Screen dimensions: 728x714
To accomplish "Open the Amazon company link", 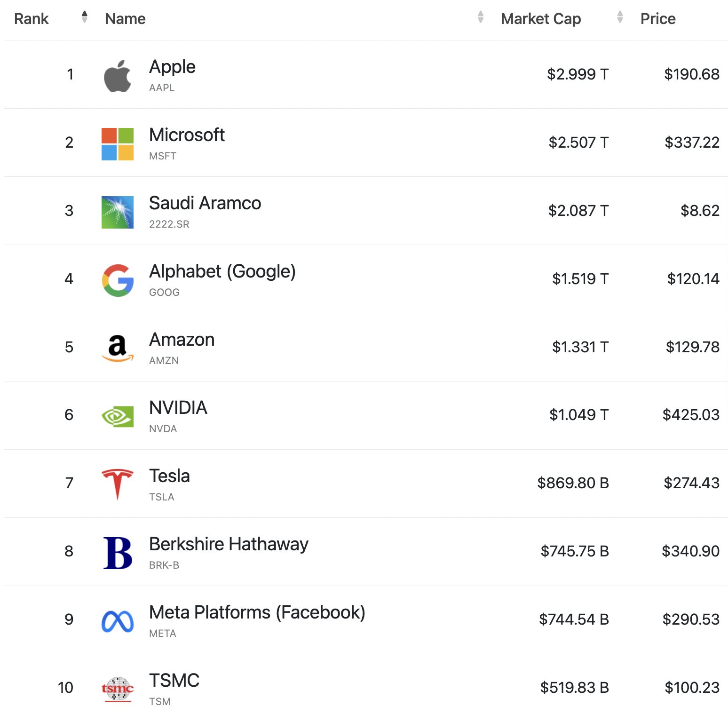I will click(182, 340).
